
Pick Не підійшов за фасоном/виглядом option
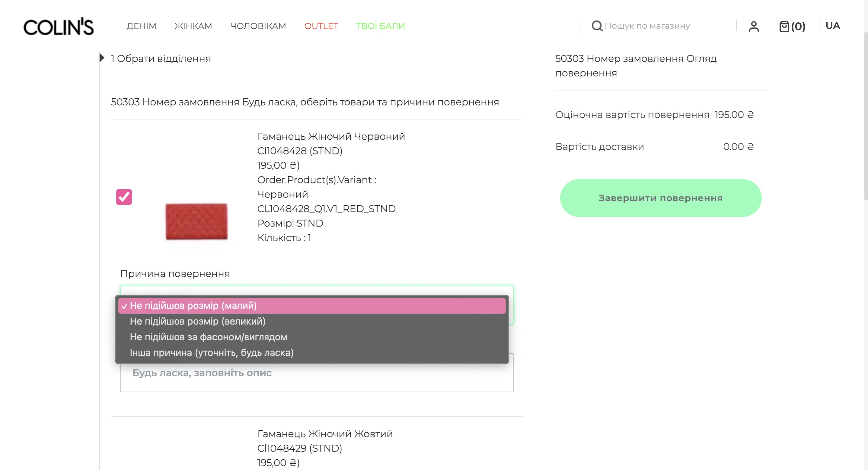coord(208,337)
